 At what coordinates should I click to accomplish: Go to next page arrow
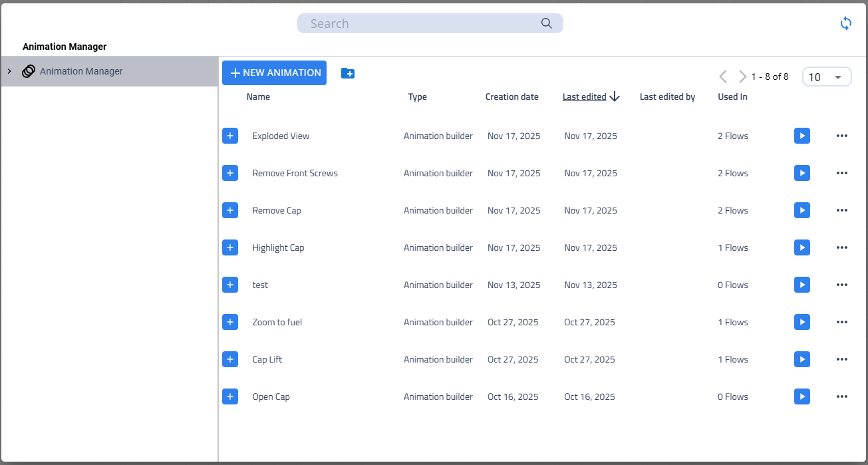(x=742, y=77)
